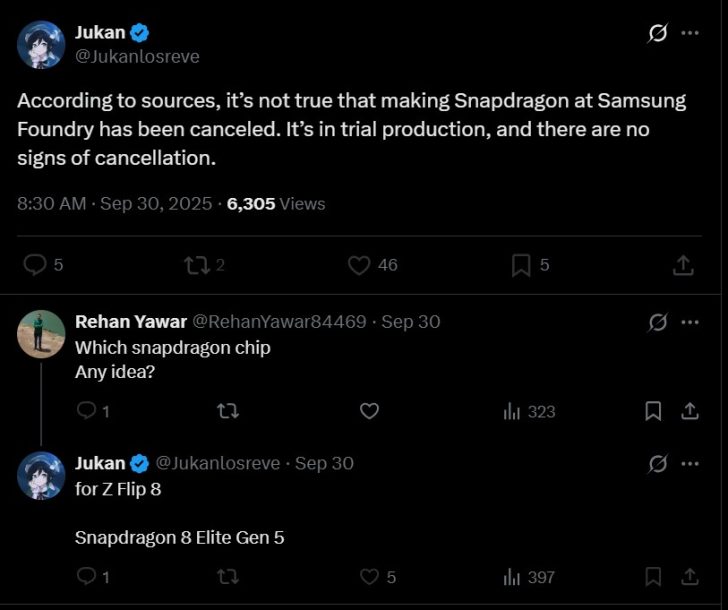This screenshot has height=610, width=728.
Task: Share the main tweet
Action: pyautogui.click(x=683, y=265)
